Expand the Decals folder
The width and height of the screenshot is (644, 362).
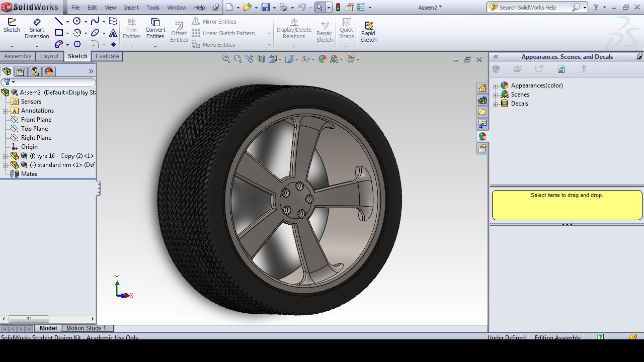[x=496, y=104]
